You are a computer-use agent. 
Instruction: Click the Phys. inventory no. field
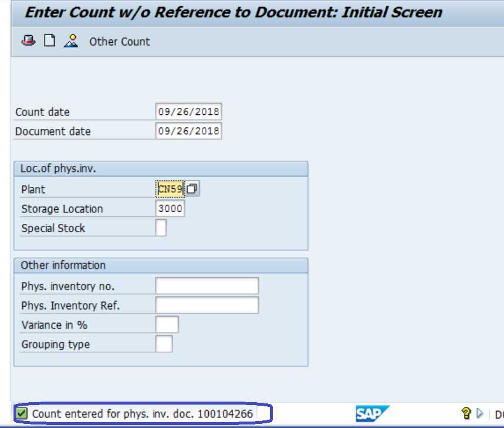click(207, 286)
